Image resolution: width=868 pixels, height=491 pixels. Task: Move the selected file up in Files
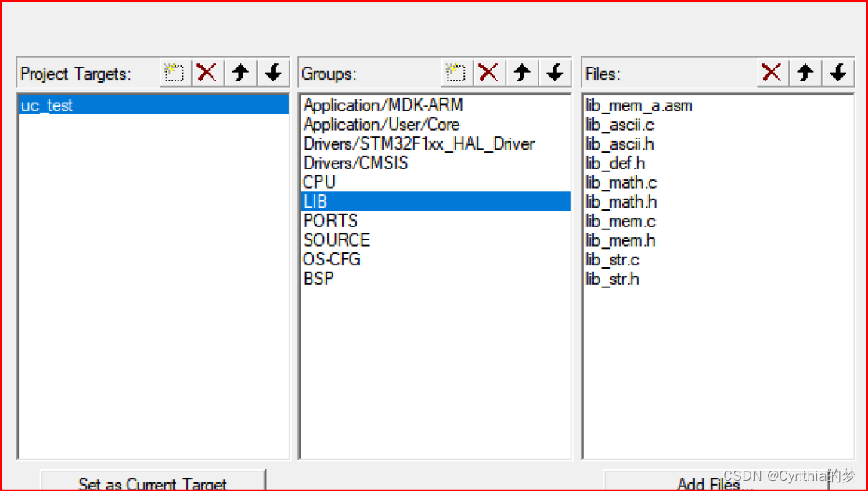[805, 73]
